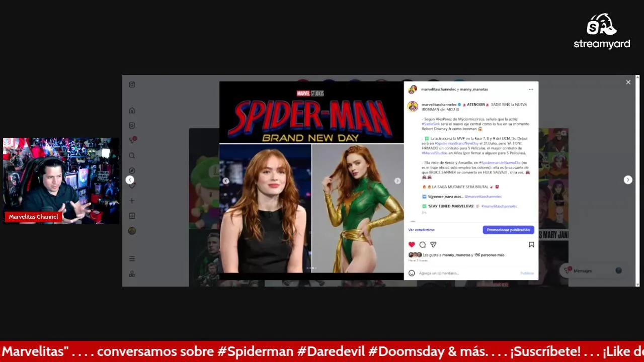The image size is (644, 362).
Task: Open the Mensajes floating chat button
Action: pyautogui.click(x=593, y=270)
